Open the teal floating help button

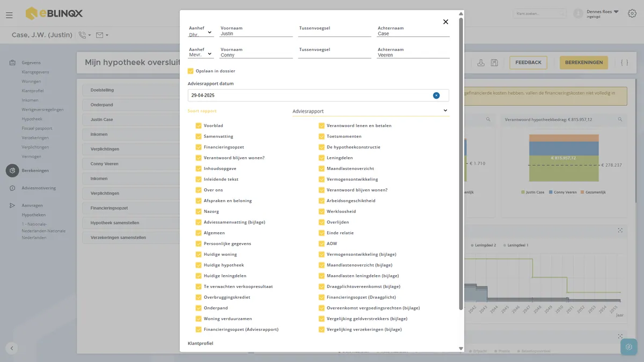pos(628,347)
